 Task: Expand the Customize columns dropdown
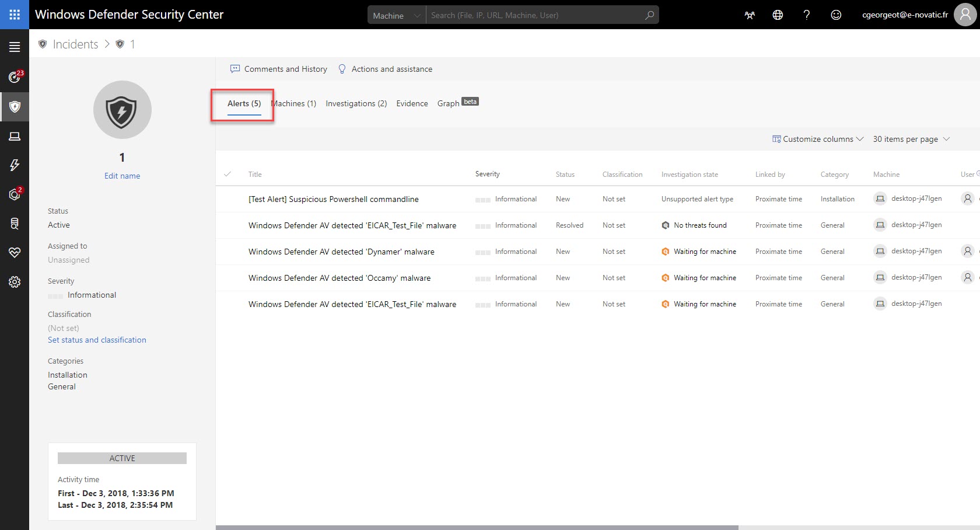point(817,139)
